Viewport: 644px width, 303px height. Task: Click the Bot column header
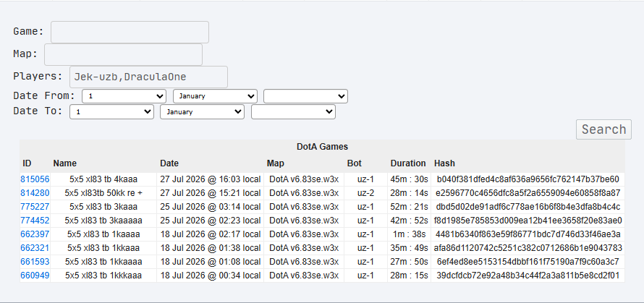355,163
